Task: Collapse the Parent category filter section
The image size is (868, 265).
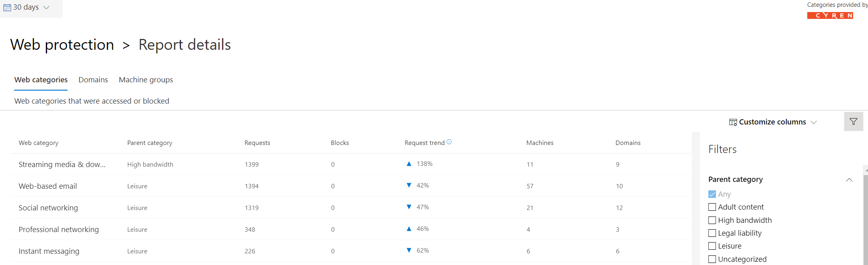Action: [849, 179]
